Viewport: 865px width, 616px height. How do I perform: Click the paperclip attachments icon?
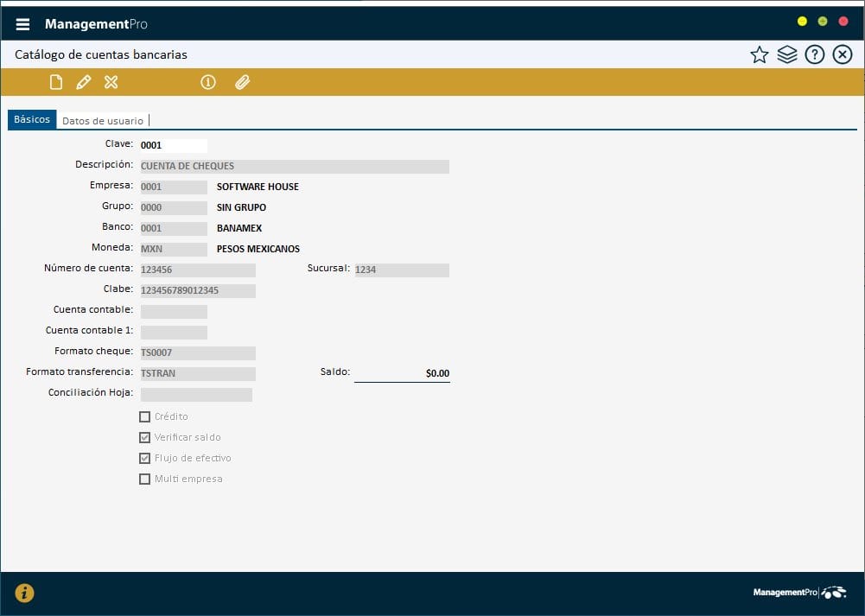click(x=242, y=82)
